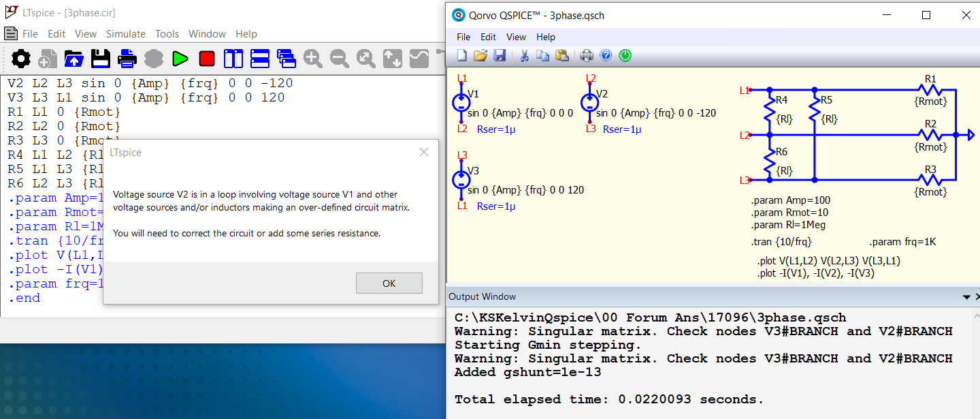This screenshot has width=980, height=419.
Task: Click QSPICE save floppy icon
Action: click(500, 56)
